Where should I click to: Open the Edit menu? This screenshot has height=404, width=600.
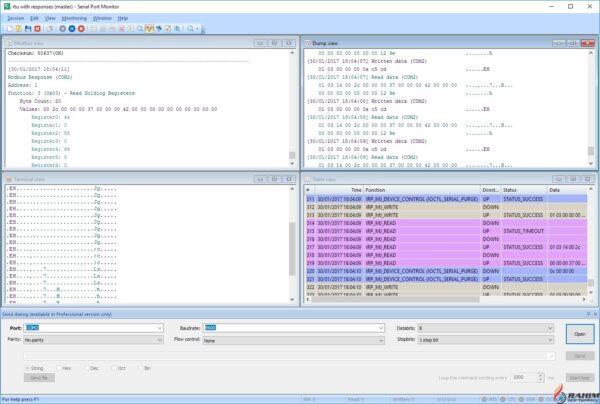click(34, 18)
